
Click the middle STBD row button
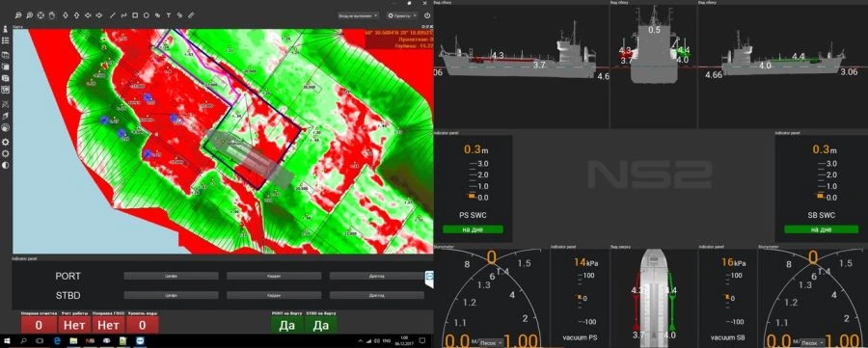pos(274,295)
